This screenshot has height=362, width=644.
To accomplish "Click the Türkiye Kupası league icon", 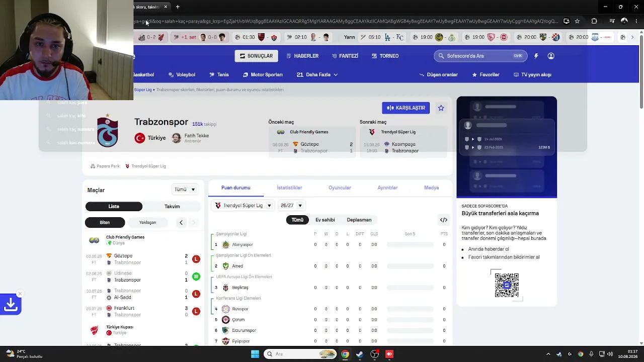I will point(94,330).
